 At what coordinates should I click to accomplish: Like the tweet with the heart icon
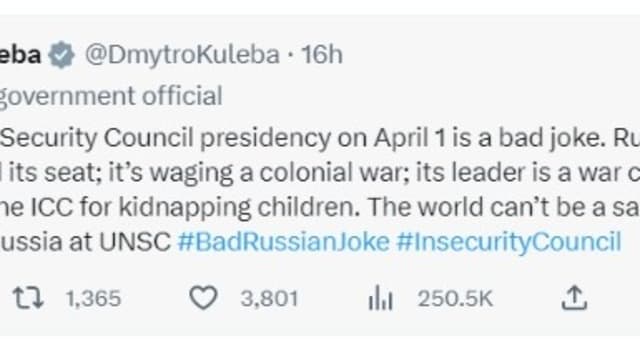[203, 298]
